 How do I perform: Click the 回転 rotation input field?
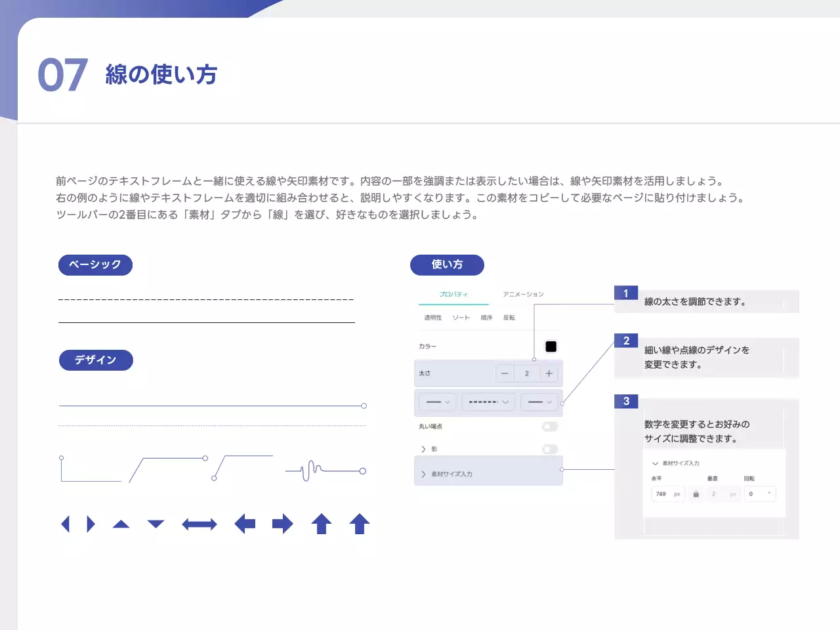[x=760, y=494]
